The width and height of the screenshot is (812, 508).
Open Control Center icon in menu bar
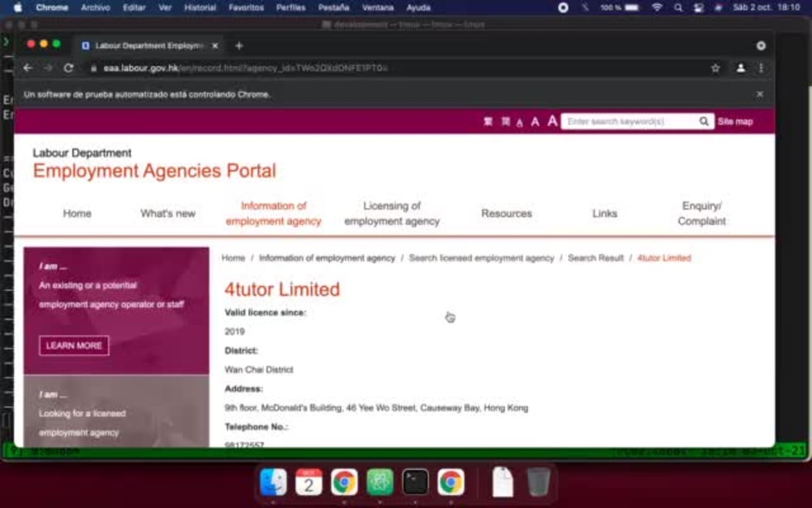(x=698, y=7)
